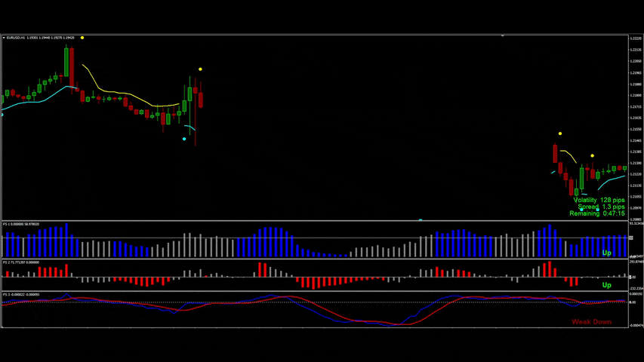Image resolution: width=644 pixels, height=362 pixels.
Task: Click the green Up label in FS 1 panel
Action: pos(606,253)
